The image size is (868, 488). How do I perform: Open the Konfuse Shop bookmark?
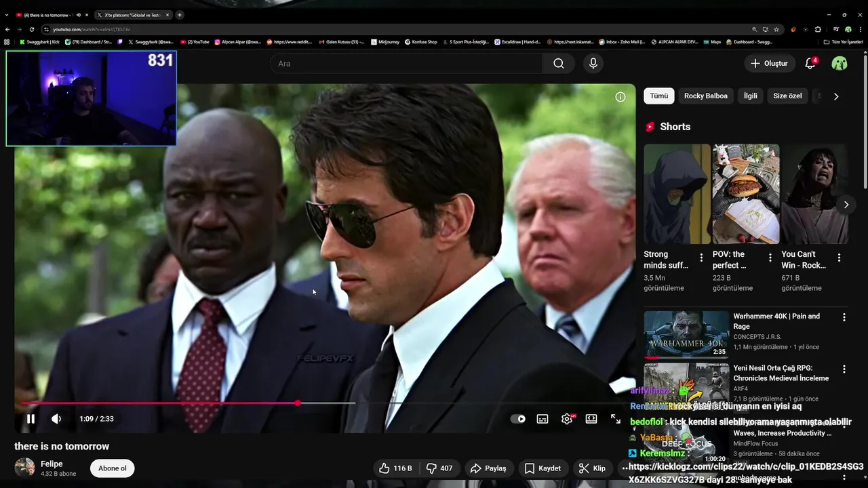coord(420,42)
